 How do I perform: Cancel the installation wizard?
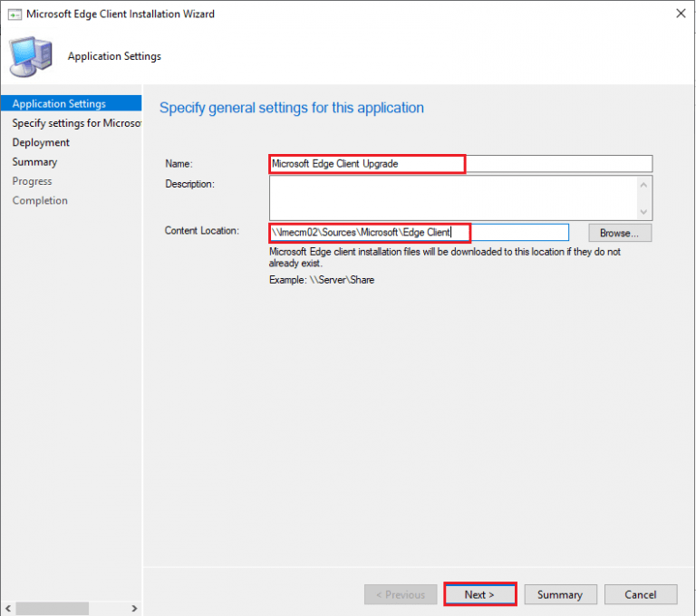pyautogui.click(x=641, y=594)
